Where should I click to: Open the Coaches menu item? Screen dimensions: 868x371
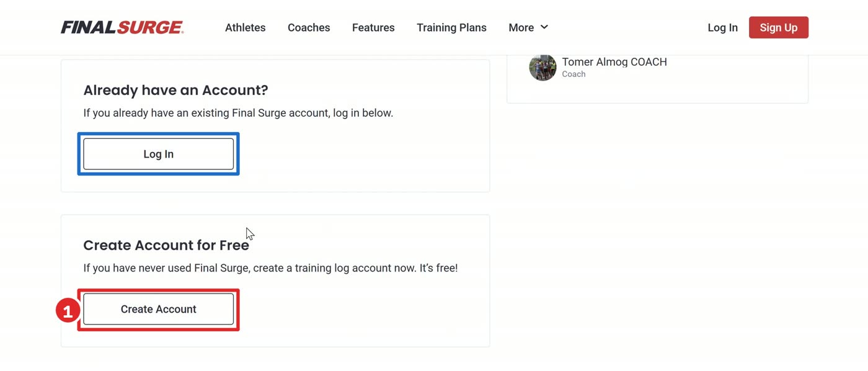pyautogui.click(x=309, y=28)
